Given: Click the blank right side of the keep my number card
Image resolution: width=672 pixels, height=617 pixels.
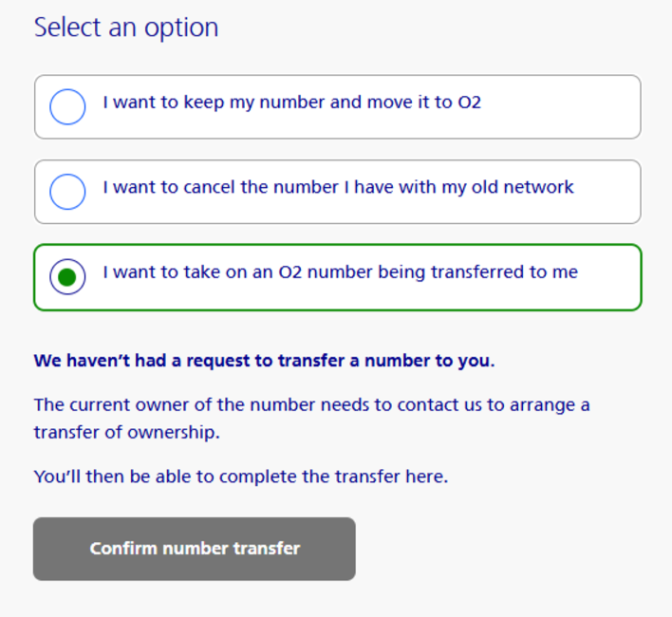Looking at the screenshot, I should tap(569, 107).
